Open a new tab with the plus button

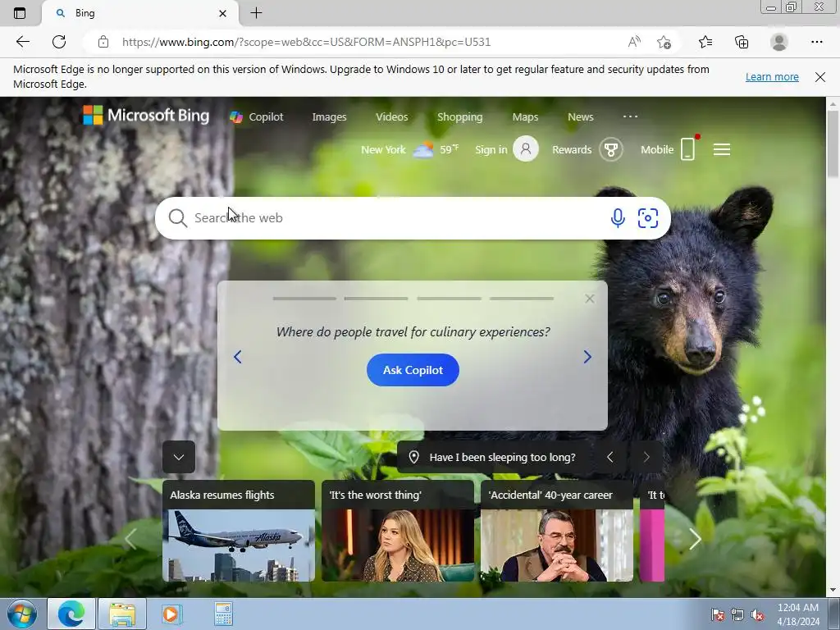click(256, 13)
